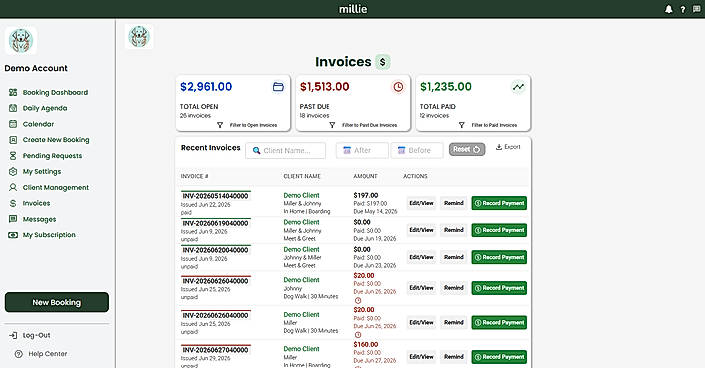The height and width of the screenshot is (368, 705).
Task: Edit/View invoice INV-20260620040000
Action: click(x=421, y=257)
